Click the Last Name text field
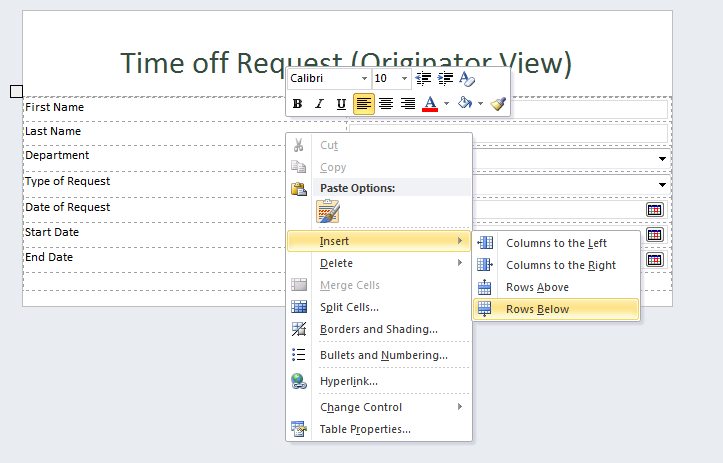This screenshot has height=463, width=723. point(509,133)
